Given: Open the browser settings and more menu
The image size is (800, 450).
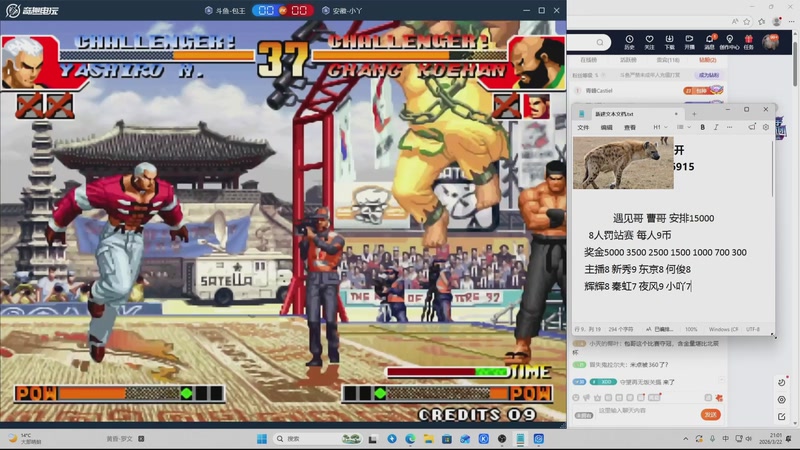Looking at the screenshot, I should click(x=791, y=21).
